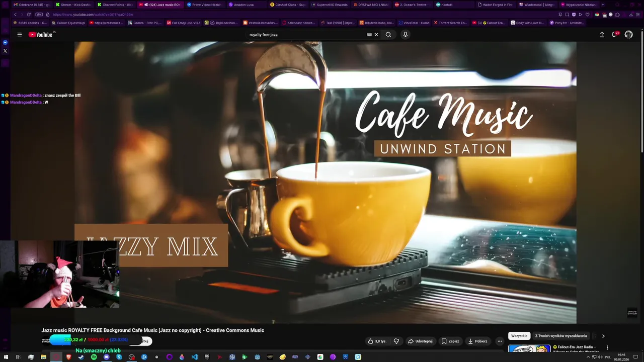Open the Fallout-Equestria.pl bookmark
This screenshot has height=362, width=644.
tap(68, 23)
